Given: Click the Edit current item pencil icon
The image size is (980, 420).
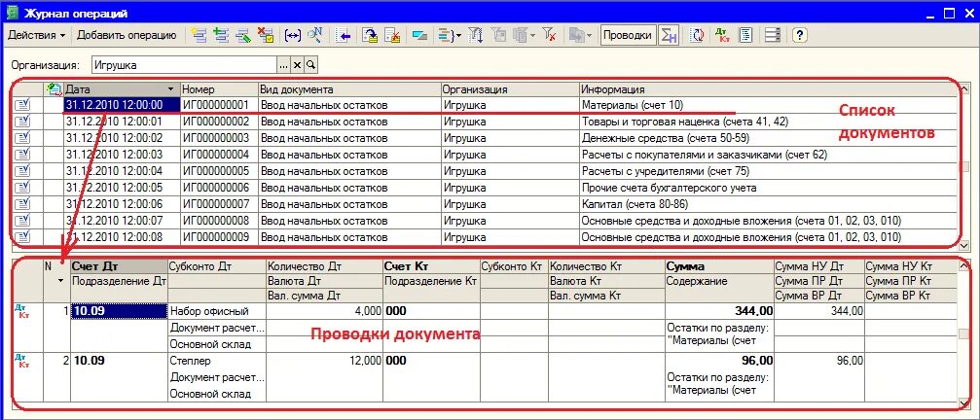Looking at the screenshot, I should [x=242, y=36].
